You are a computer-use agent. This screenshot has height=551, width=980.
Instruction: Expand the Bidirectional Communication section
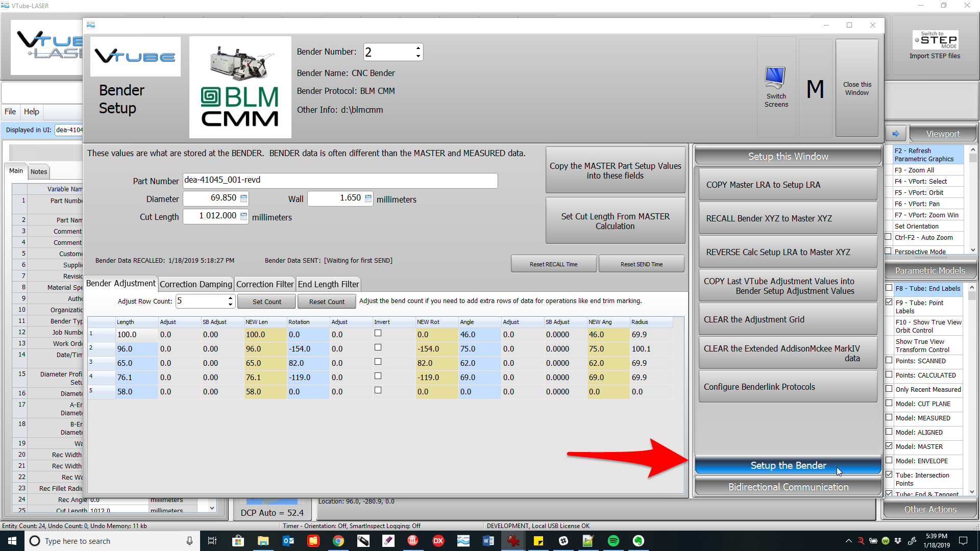tap(788, 487)
